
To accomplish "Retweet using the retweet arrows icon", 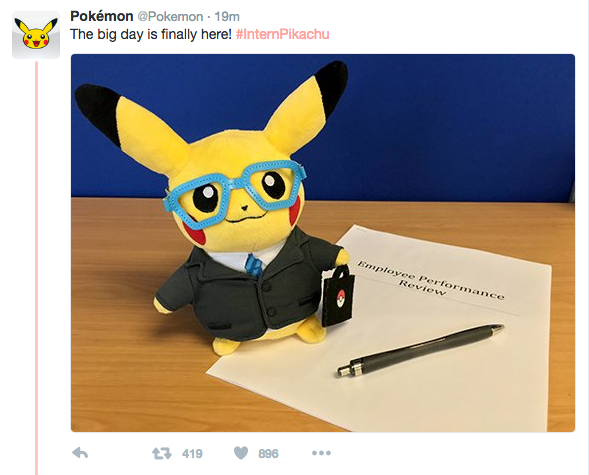I will click(162, 453).
